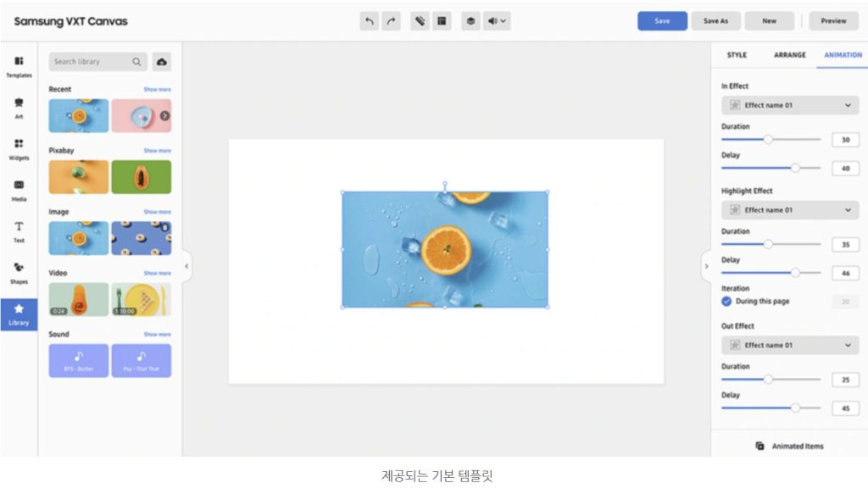Image resolution: width=868 pixels, height=494 pixels.
Task: Open the Templates sidebar panel
Action: pos(19,66)
